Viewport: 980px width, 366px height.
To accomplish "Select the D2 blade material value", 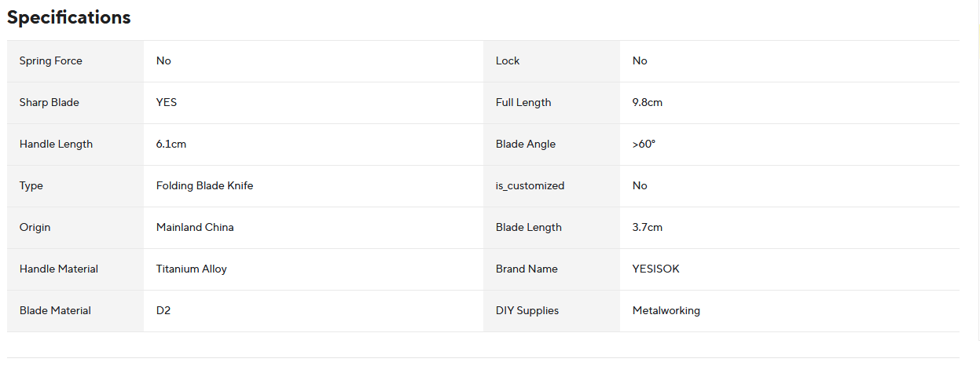I will 163,311.
